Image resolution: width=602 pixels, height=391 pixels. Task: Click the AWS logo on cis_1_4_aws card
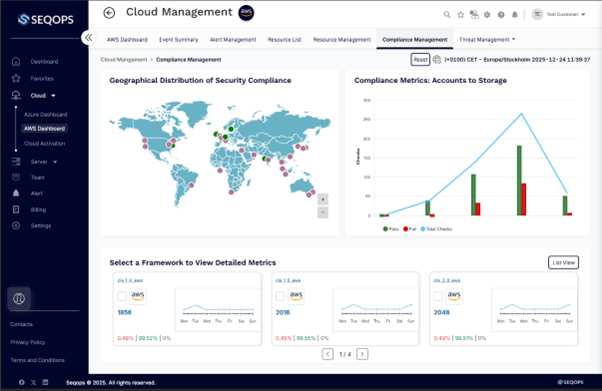(137, 296)
